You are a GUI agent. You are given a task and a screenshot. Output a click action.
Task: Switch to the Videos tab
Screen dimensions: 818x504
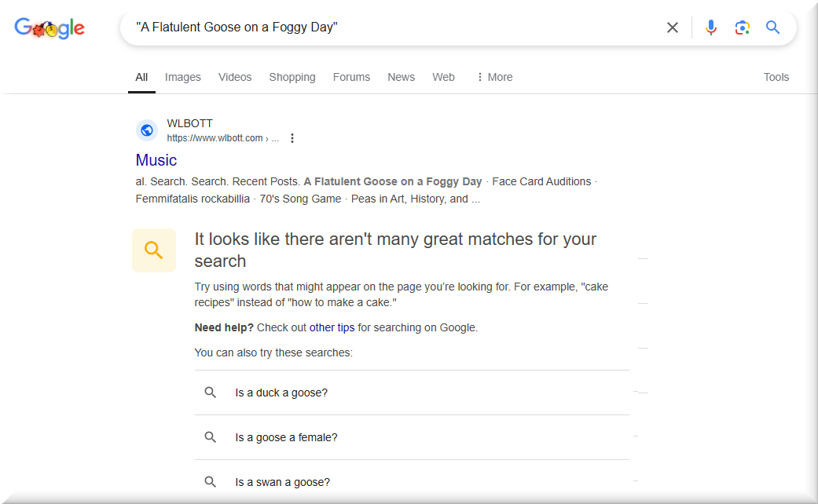coord(235,77)
